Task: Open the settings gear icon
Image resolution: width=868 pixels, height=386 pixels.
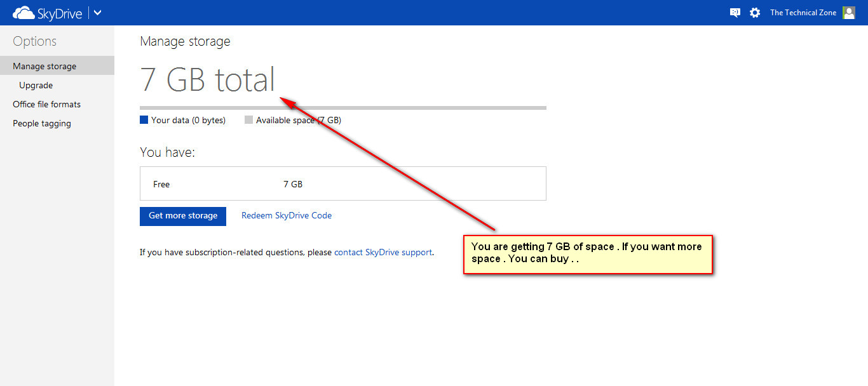Action: (x=755, y=12)
